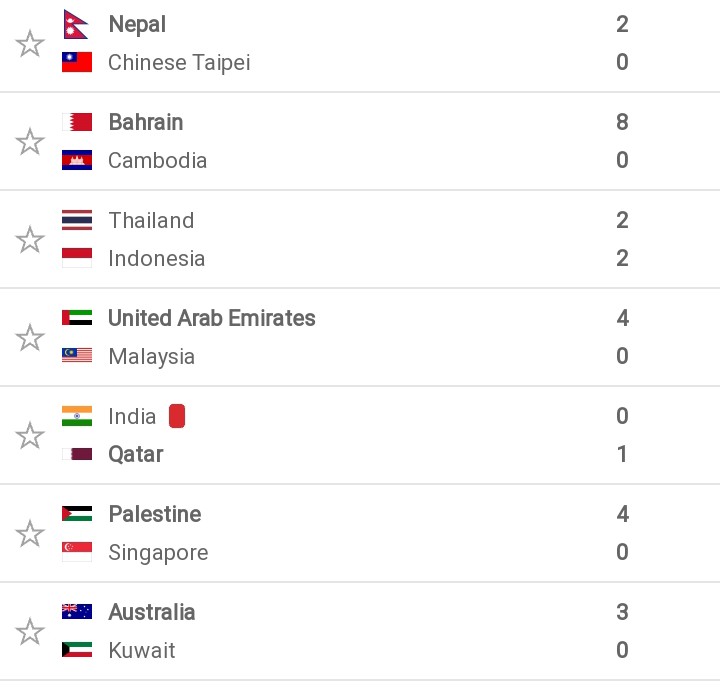Favorite the Nepal vs Chinese Taipei match

tap(30, 44)
